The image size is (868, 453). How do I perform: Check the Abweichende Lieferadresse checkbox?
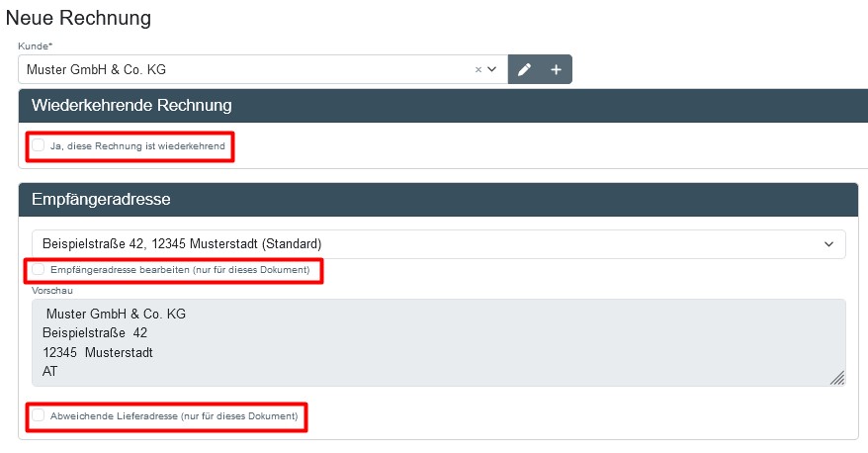click(x=39, y=415)
